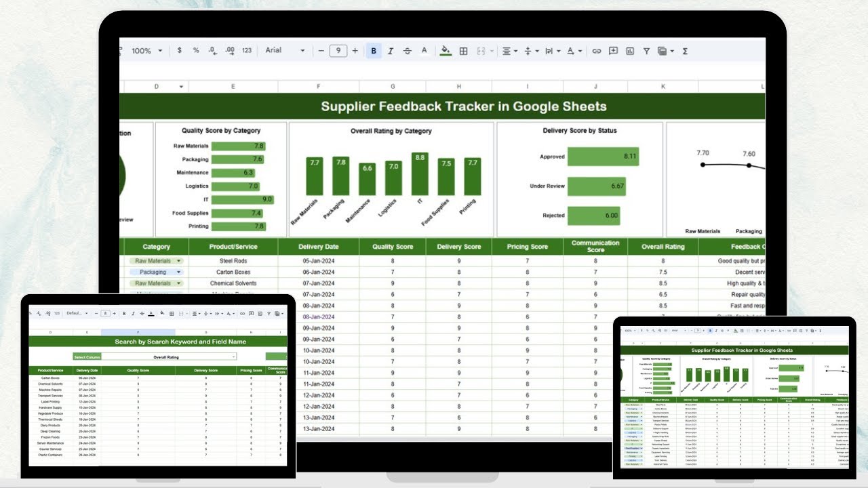
Task: Open horizontal align dropdown in main toolbar
Action: [509, 51]
